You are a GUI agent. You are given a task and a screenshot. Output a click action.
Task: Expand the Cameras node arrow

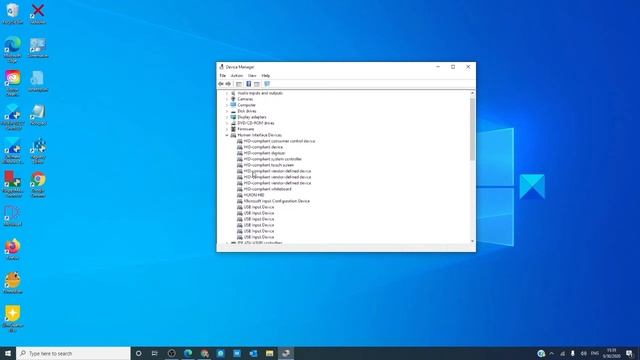(227, 99)
